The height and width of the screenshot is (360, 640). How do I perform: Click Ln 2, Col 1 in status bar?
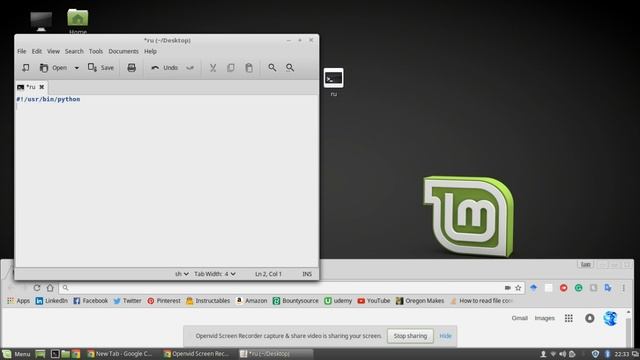[268, 274]
